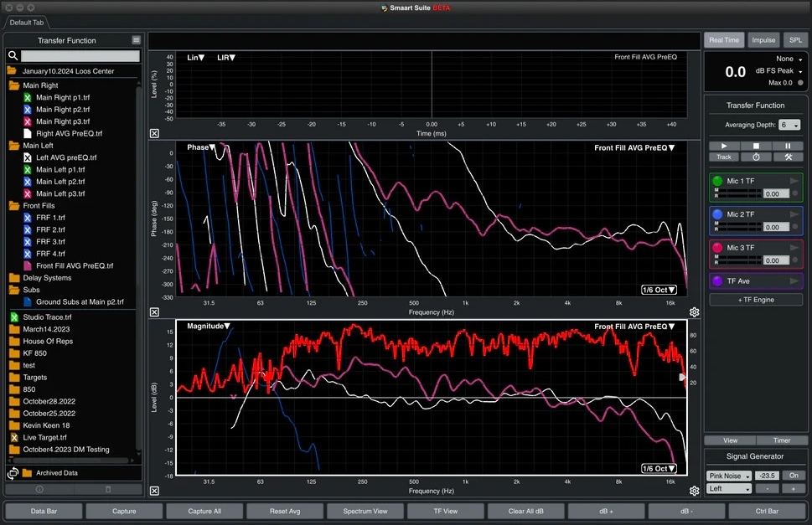Click the pink trace icon beside Main Right p3.trf
The width and height of the screenshot is (812, 525).
point(28,121)
